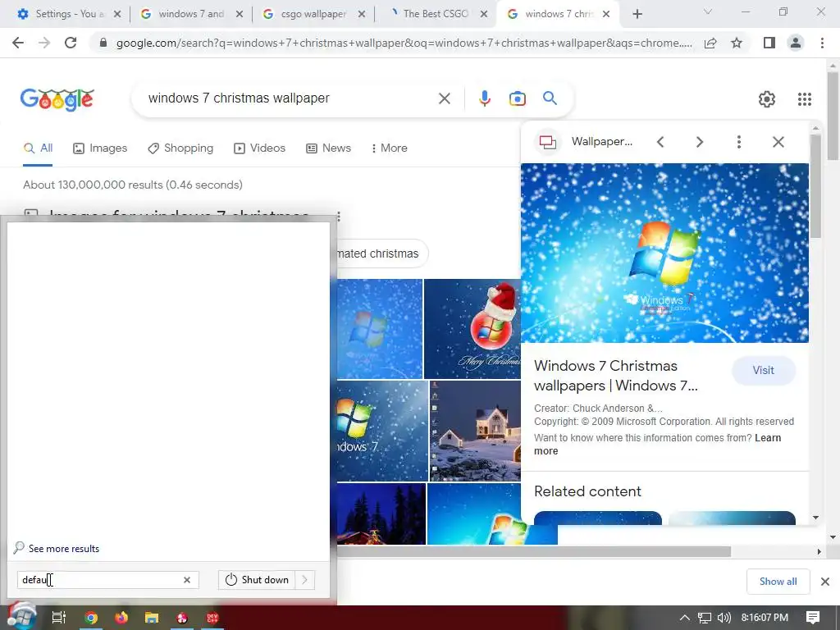The image size is (840, 630).
Task: Open tab search chevron
Action: [x=708, y=11]
